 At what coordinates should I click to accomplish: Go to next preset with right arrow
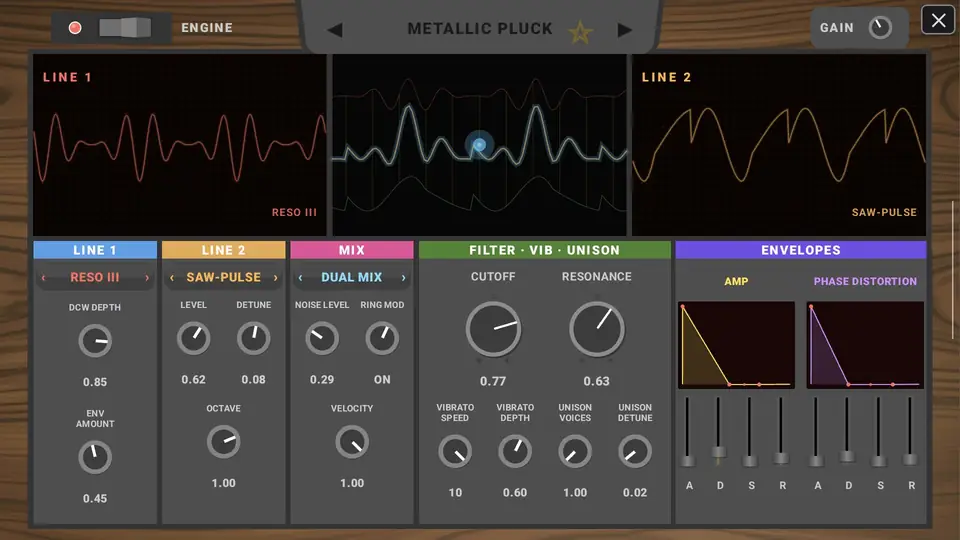coord(624,30)
